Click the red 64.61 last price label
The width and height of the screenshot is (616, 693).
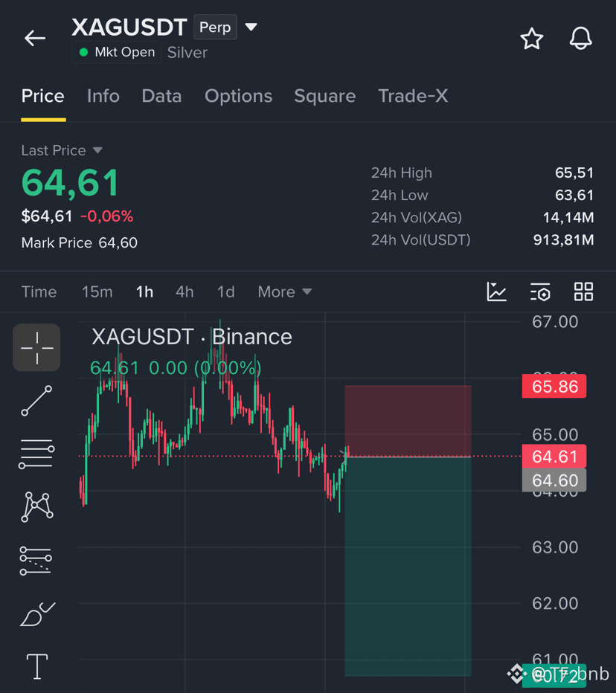[554, 456]
